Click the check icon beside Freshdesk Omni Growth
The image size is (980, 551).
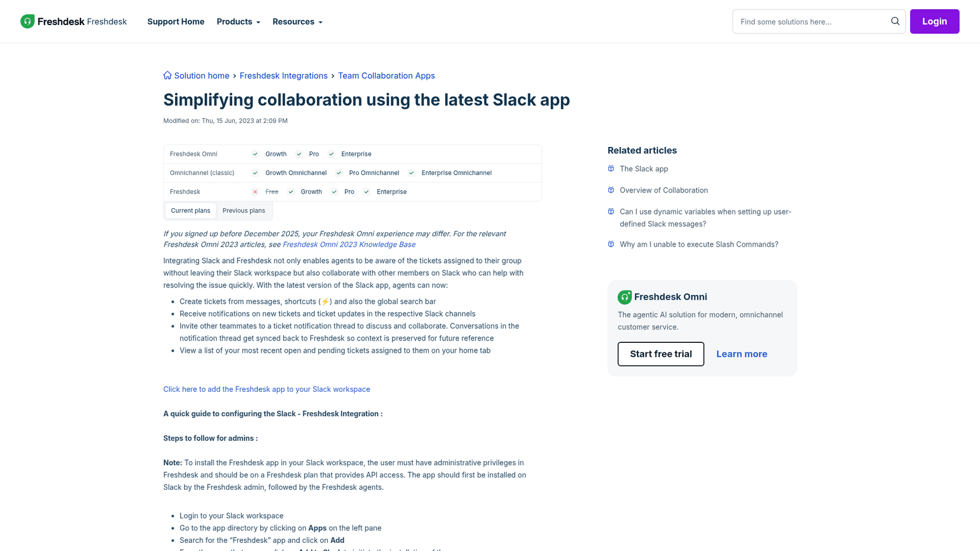255,155
